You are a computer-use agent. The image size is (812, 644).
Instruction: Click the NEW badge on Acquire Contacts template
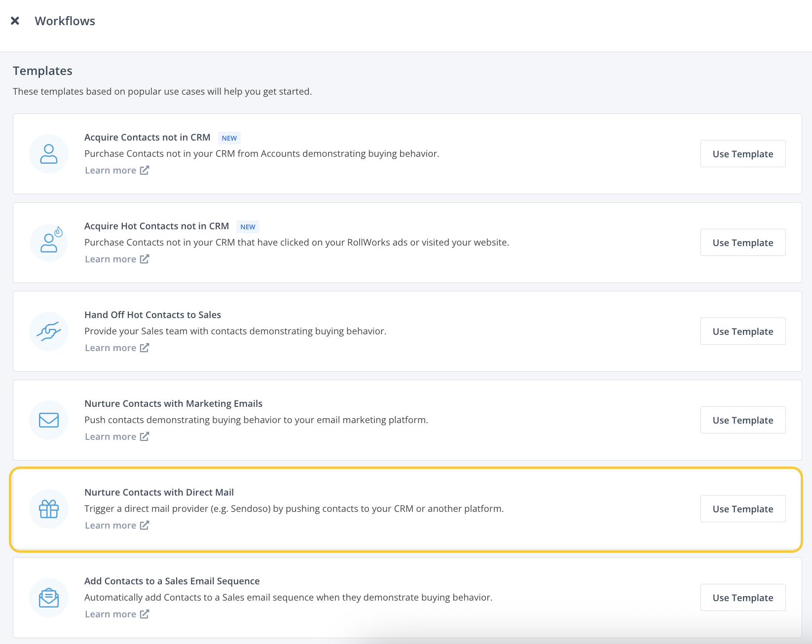(229, 138)
